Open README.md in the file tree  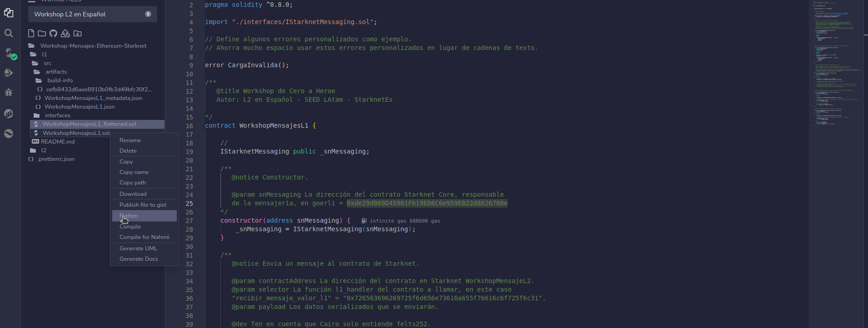point(58,142)
